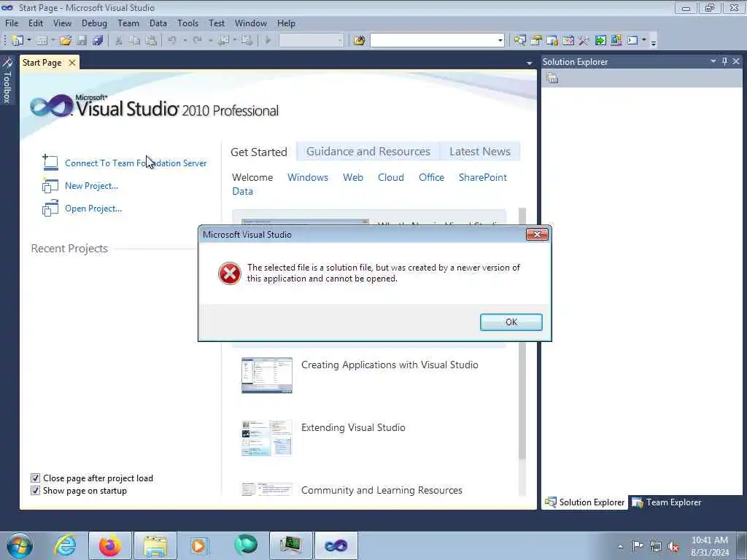Open the Window menu

click(251, 23)
